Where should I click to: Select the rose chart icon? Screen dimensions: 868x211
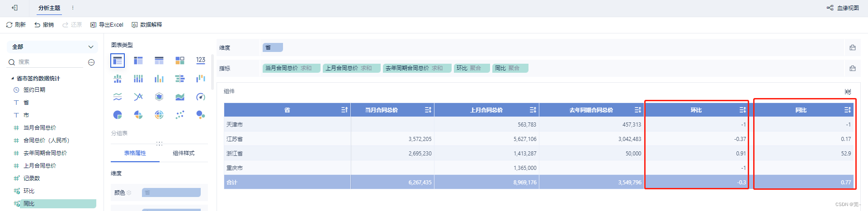pyautogui.click(x=138, y=115)
